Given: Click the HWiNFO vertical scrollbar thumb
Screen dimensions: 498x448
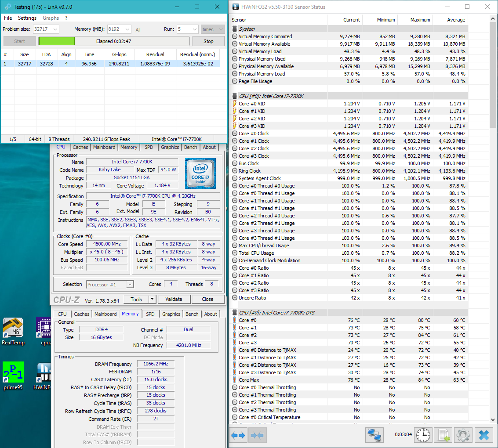Looking at the screenshot, I should tap(493, 75).
